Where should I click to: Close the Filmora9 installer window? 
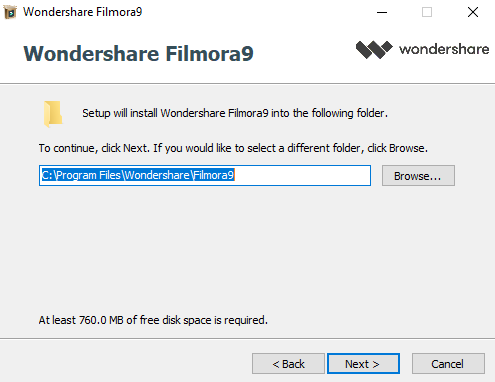click(473, 13)
